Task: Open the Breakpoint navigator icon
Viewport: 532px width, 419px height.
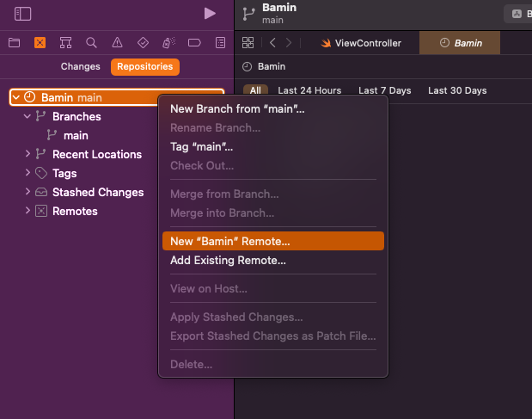Action: [194, 43]
